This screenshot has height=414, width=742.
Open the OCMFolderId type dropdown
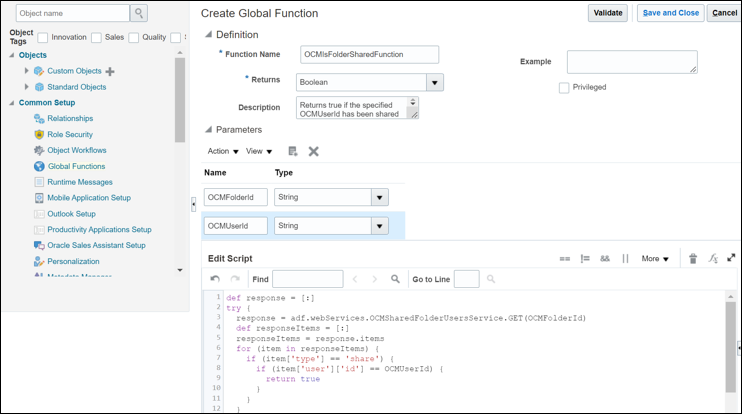click(380, 197)
